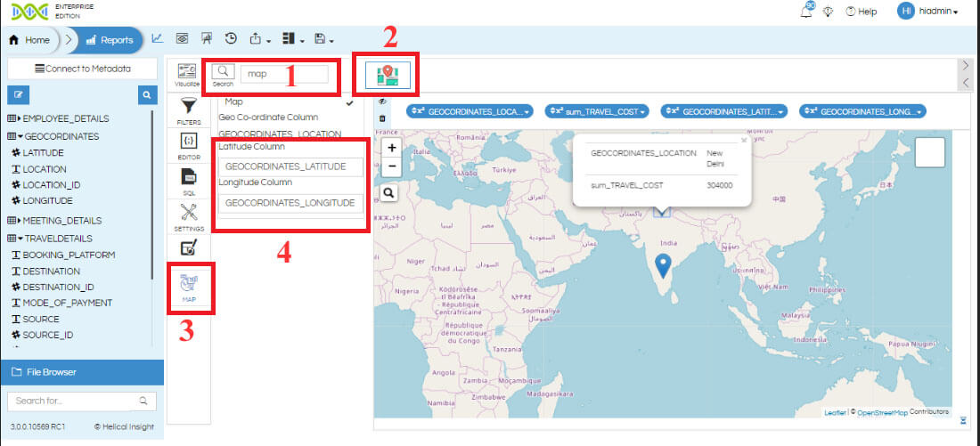Open the MAP properties sidebar icon
This screenshot has height=446, width=980.
[190, 288]
